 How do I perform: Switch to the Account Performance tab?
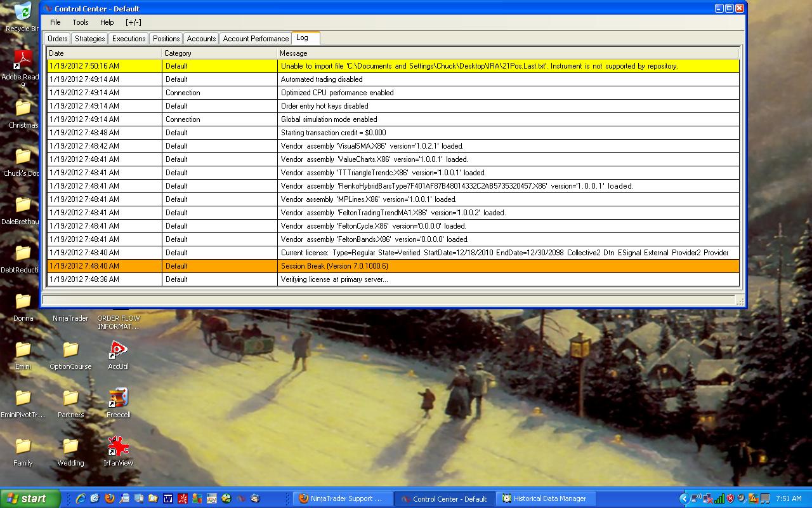(256, 39)
